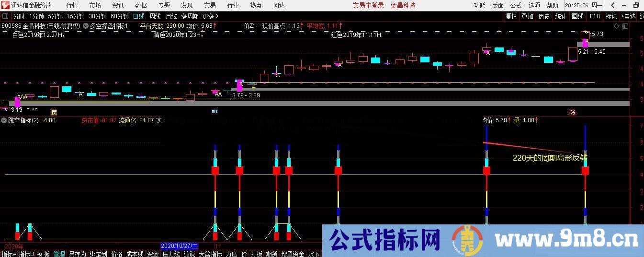Open the 数据 menu
Image resolution: width=644 pixels, height=257 pixels.
click(x=141, y=5)
